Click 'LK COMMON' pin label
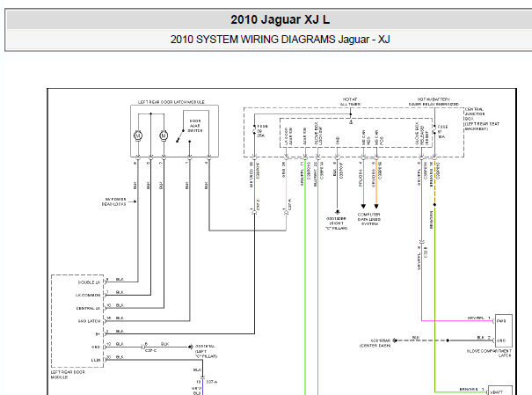This screenshot has width=532, height=395. (x=88, y=296)
